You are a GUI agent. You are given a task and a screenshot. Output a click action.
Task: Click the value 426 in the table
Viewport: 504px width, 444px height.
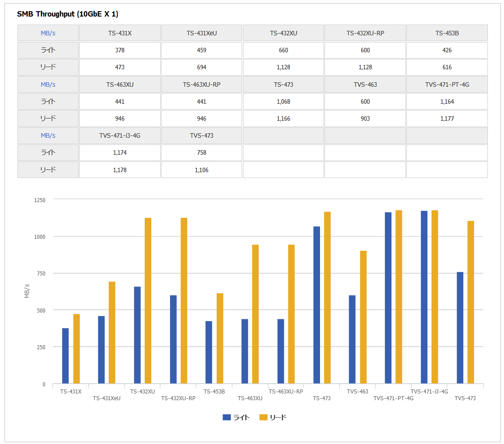tap(447, 50)
